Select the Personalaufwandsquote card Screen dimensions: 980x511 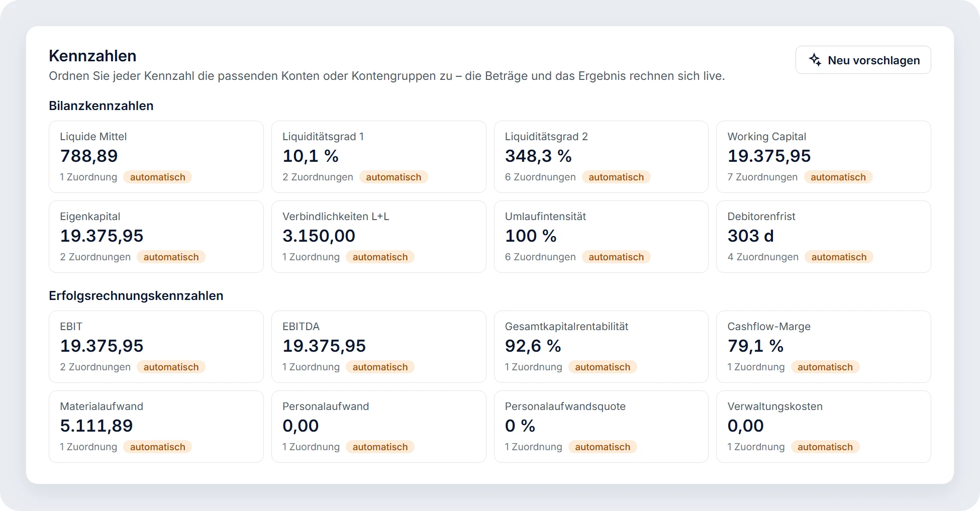[x=601, y=427]
